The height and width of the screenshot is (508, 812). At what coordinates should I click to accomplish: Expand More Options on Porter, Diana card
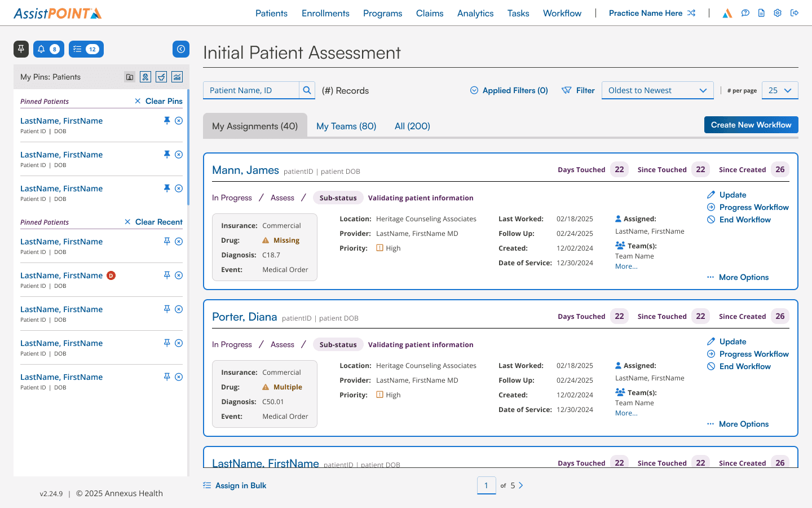(738, 424)
